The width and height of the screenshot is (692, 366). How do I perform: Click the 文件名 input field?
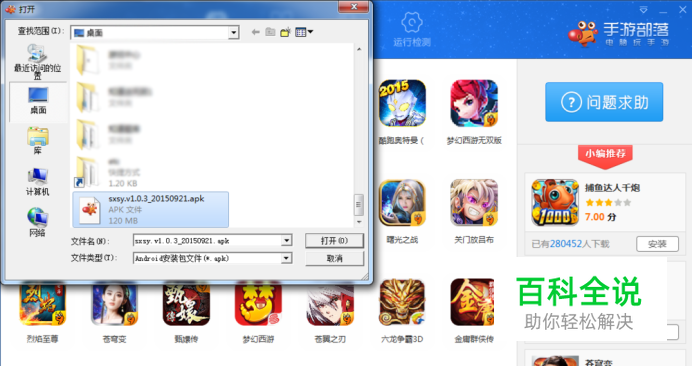click(x=207, y=241)
